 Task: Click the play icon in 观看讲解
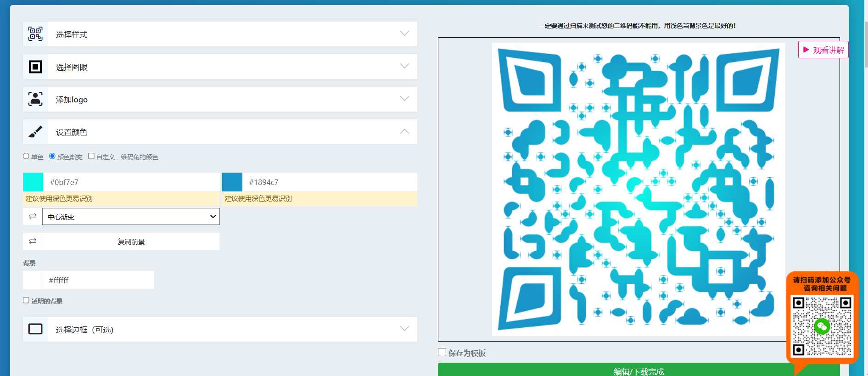(x=806, y=50)
